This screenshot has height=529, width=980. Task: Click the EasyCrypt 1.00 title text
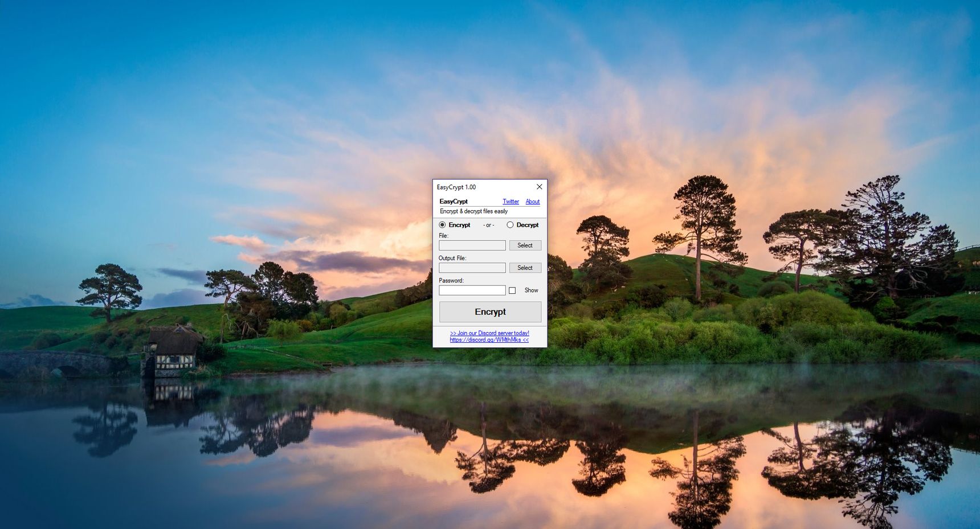click(x=456, y=187)
